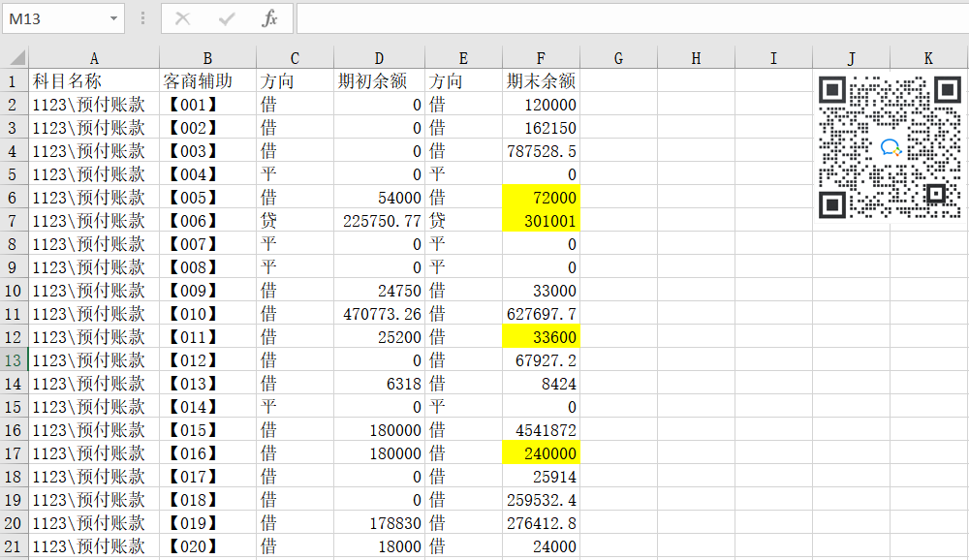
Task: Click cell with value 787528.5
Action: 541,151
